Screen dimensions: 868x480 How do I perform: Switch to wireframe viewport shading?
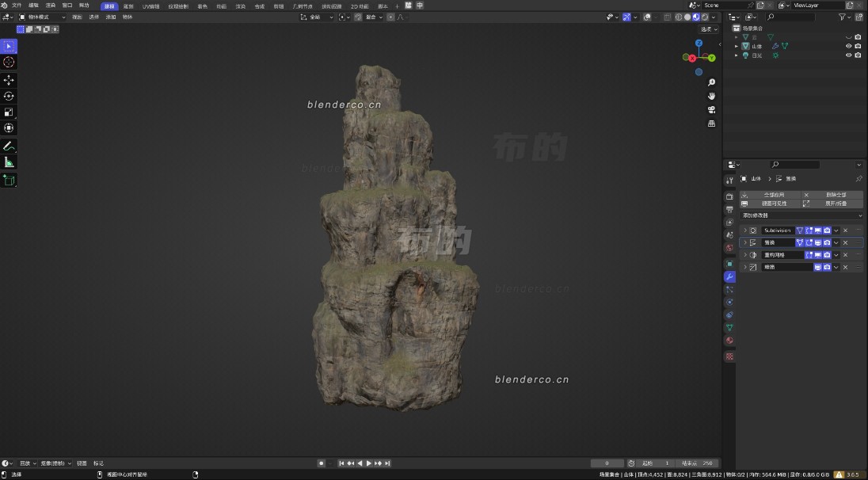[x=678, y=17]
